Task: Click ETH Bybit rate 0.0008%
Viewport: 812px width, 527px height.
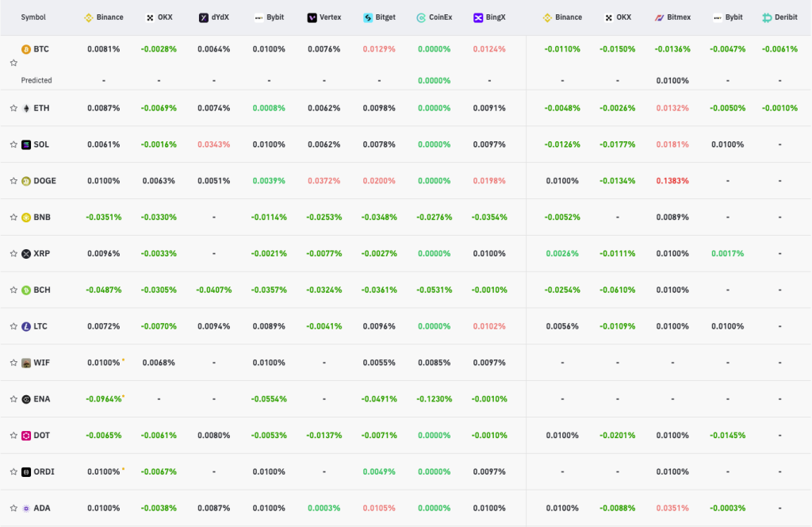Action: (x=269, y=108)
